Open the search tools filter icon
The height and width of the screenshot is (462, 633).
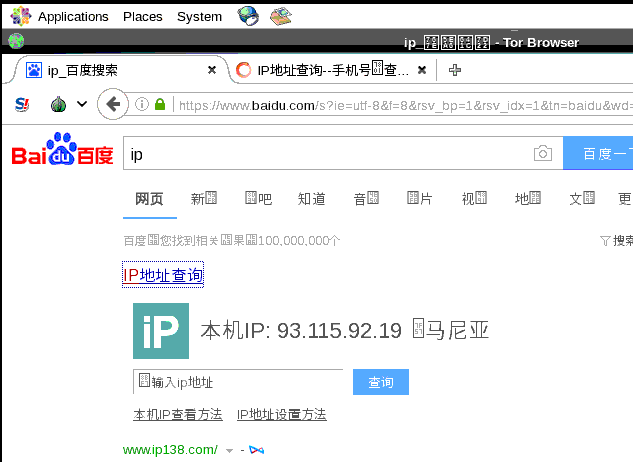(605, 241)
